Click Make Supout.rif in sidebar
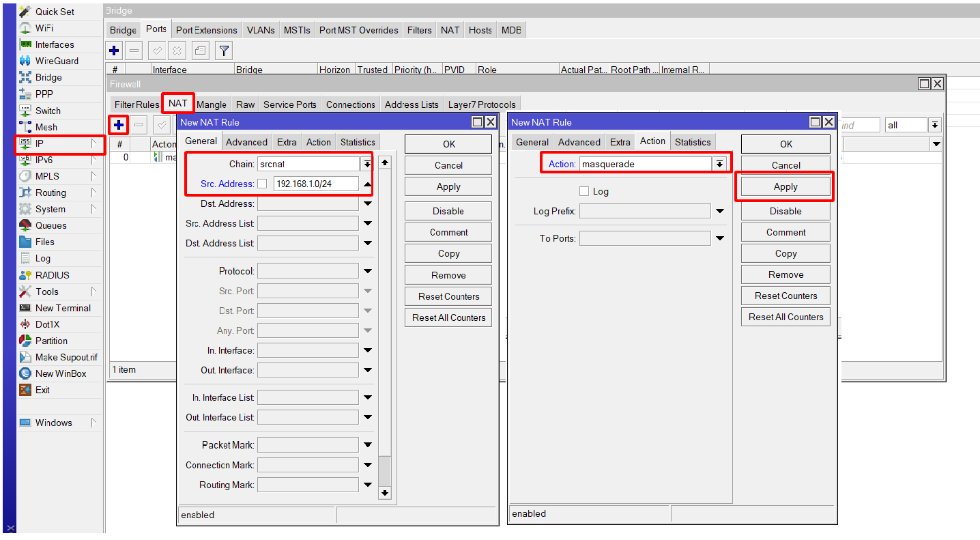The image size is (980, 540). (x=66, y=357)
